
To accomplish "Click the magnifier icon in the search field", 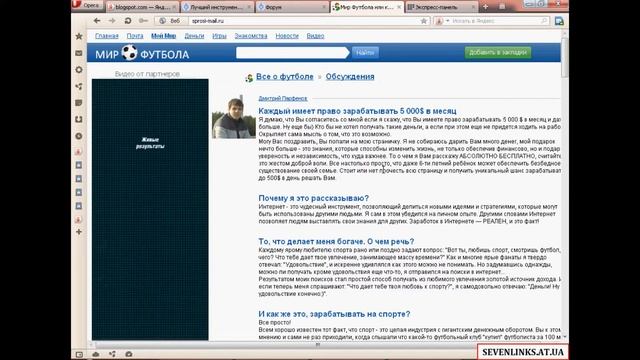I will click(544, 21).
